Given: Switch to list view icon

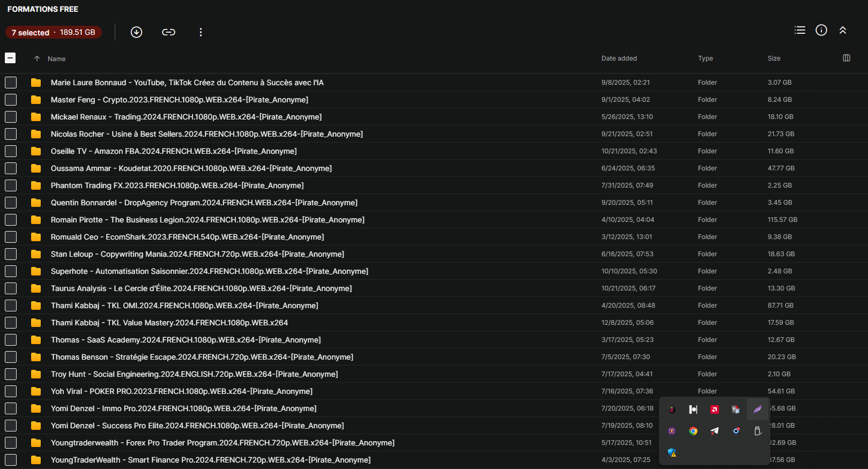Looking at the screenshot, I should tap(800, 30).
